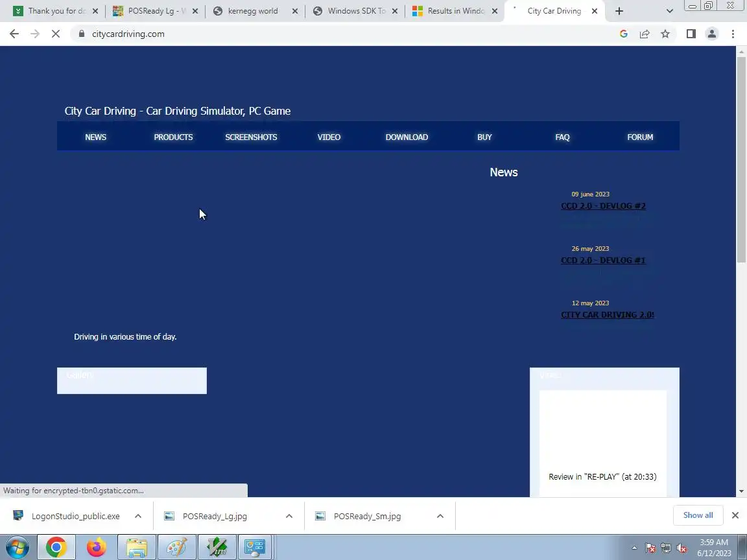The height and width of the screenshot is (560, 747).
Task: Close the Windows SDK tab
Action: pyautogui.click(x=394, y=11)
